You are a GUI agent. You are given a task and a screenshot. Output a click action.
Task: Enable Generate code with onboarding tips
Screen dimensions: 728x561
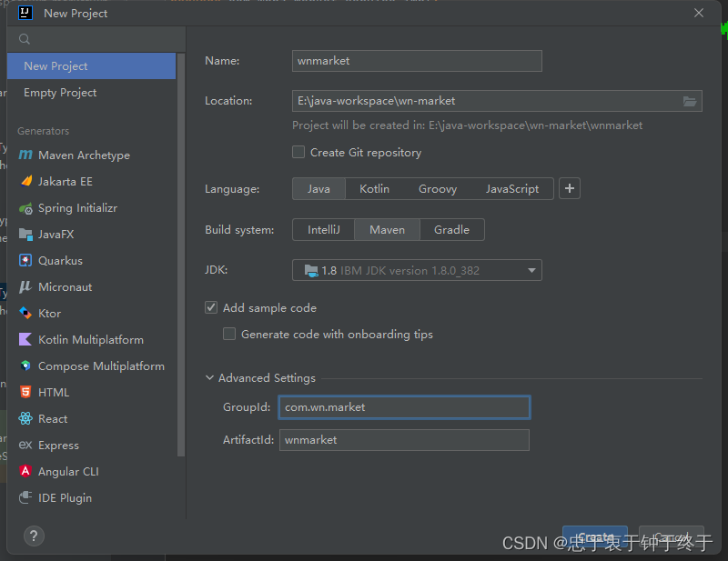pos(229,334)
